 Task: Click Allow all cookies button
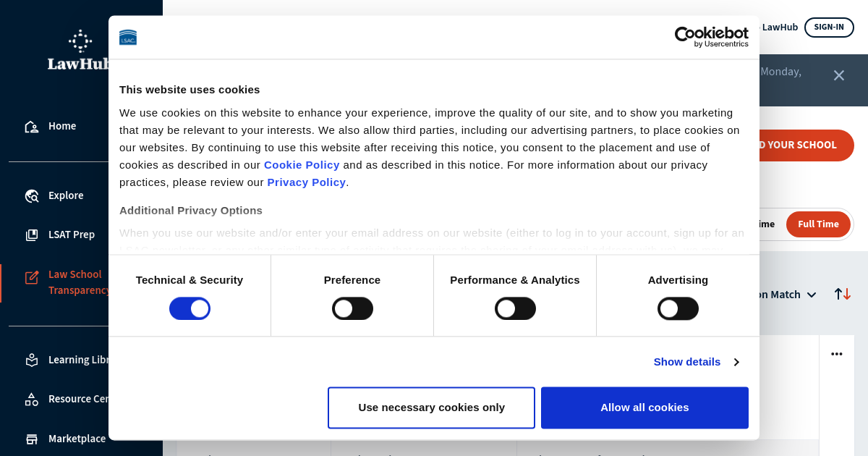point(644,408)
